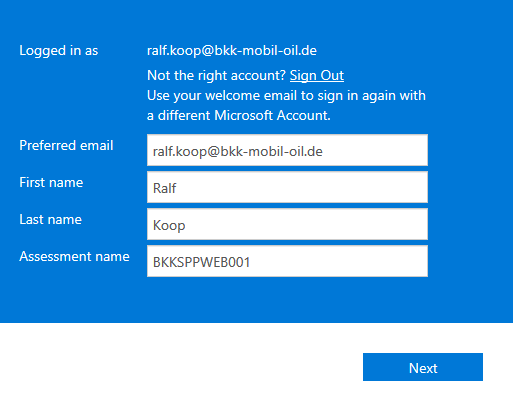Click the 'a different Microsoft Account.' text line
This screenshot has width=513, height=408.
239,116
